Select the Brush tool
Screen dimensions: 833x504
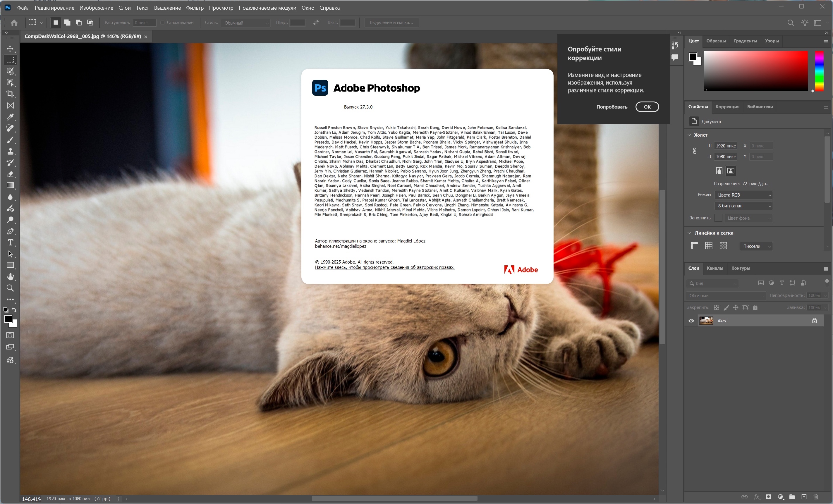pyautogui.click(x=10, y=140)
